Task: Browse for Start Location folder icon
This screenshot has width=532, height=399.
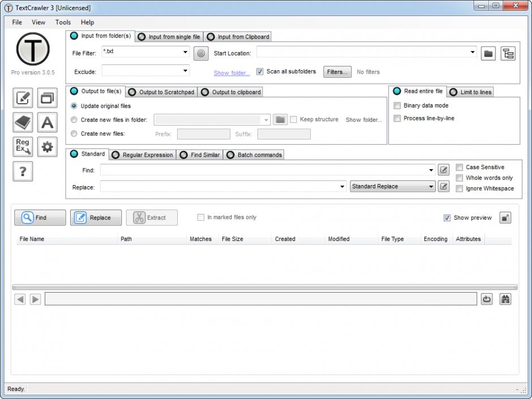Action: pos(488,53)
